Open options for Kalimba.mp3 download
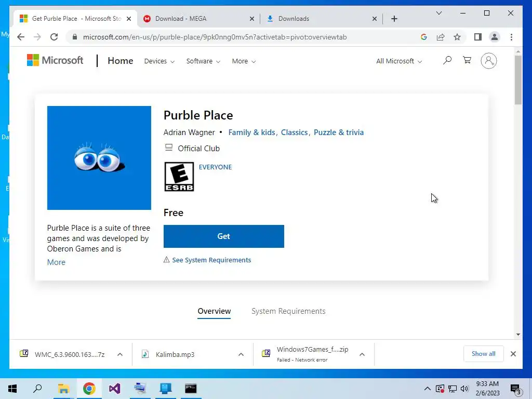 point(241,354)
